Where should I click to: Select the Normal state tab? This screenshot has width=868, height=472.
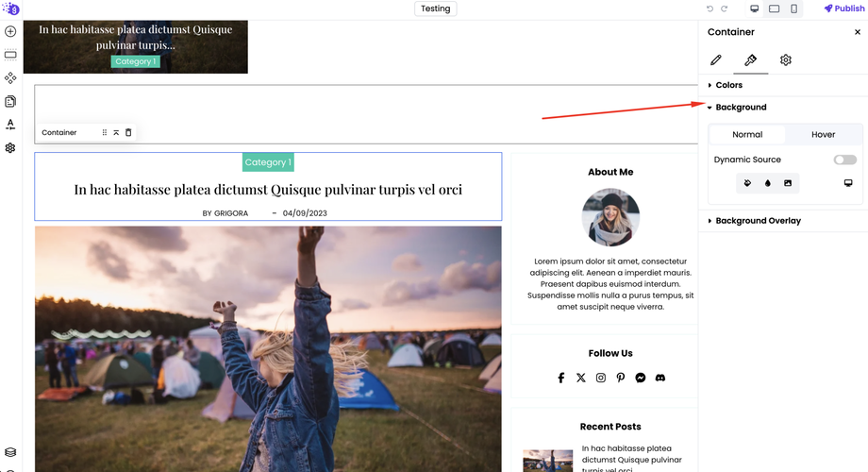pos(747,135)
